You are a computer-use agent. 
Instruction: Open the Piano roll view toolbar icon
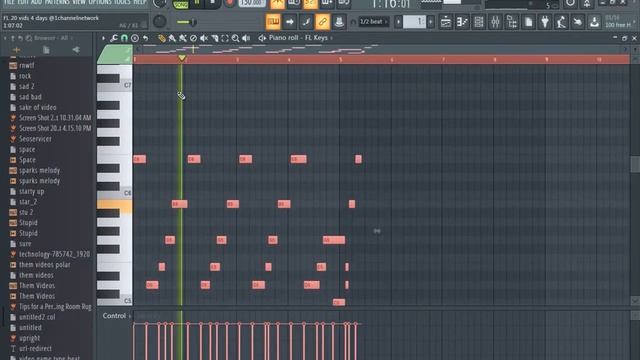462,22
